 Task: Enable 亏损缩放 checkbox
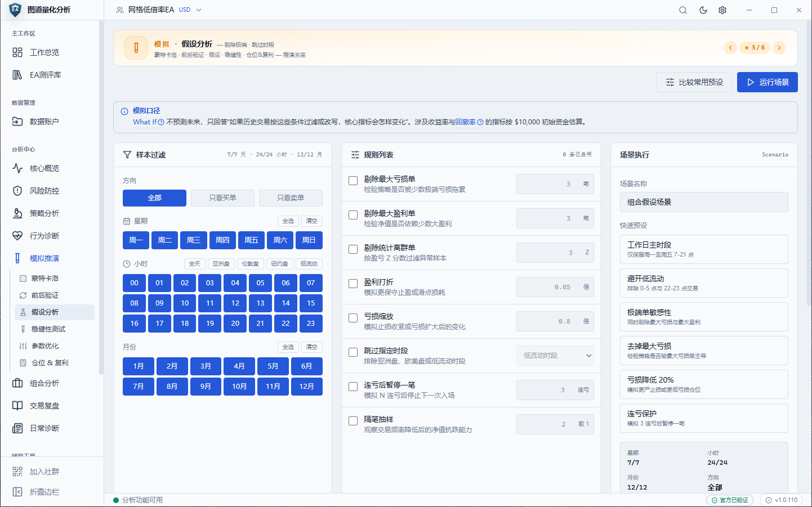tap(353, 318)
